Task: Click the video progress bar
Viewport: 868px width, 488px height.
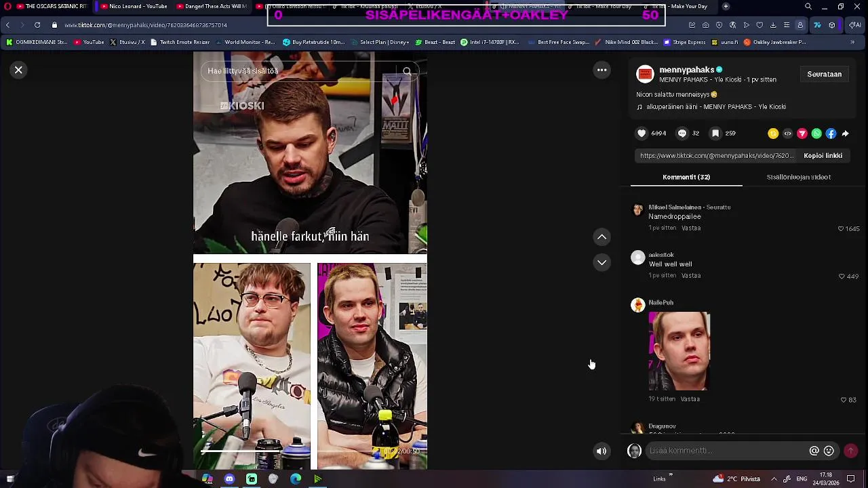Action: point(310,451)
